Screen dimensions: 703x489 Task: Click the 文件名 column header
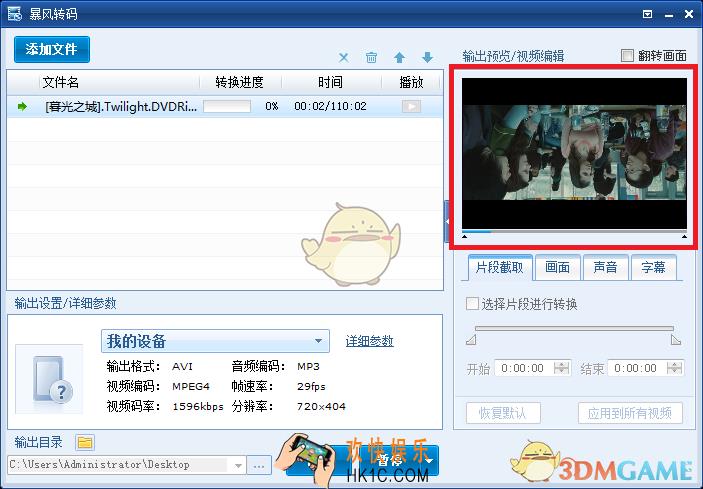click(61, 82)
